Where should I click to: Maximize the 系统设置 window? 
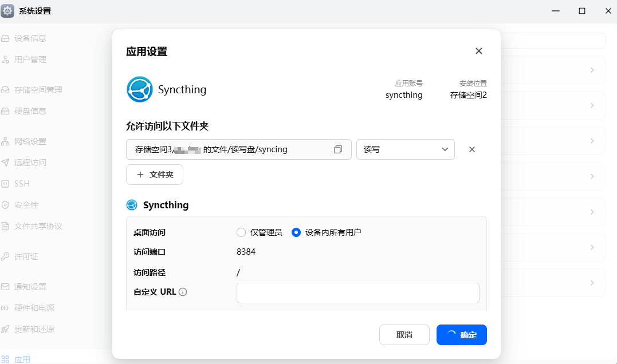point(582,11)
